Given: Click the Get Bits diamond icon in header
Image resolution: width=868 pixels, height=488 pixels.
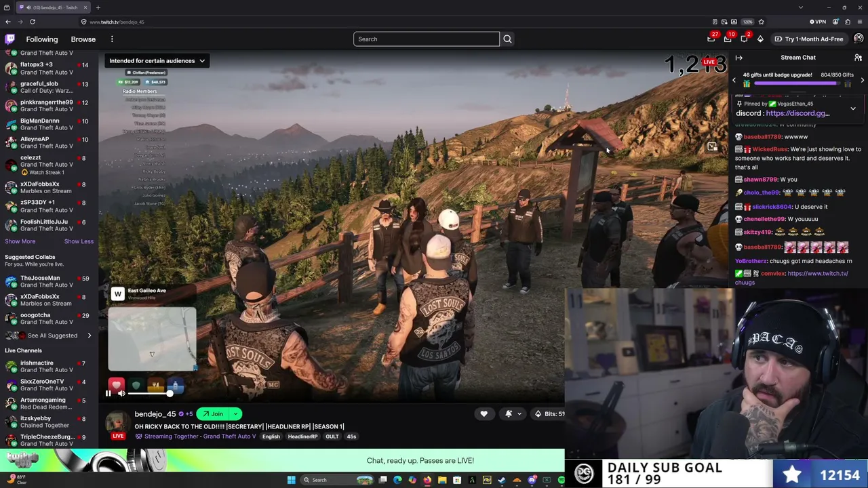Looking at the screenshot, I should coord(760,39).
